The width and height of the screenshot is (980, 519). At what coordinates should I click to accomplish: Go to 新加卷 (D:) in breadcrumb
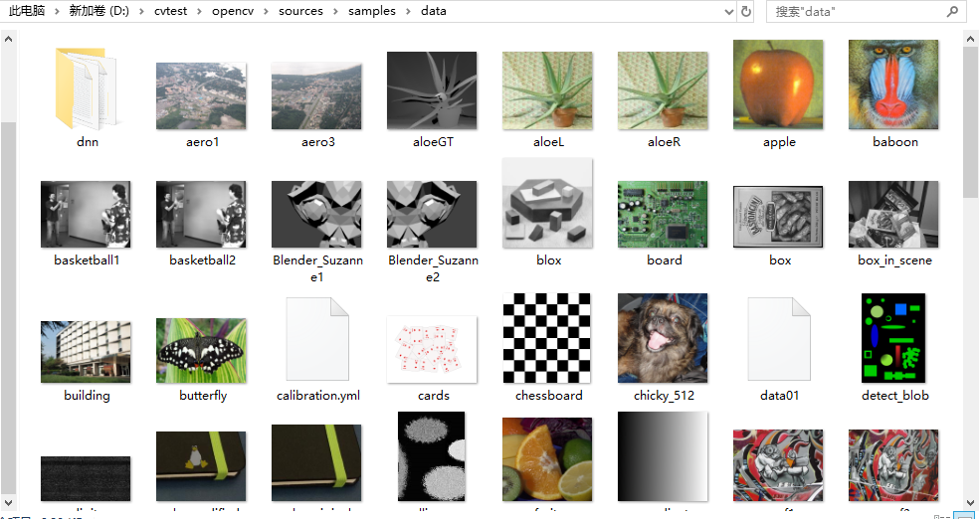[98, 11]
